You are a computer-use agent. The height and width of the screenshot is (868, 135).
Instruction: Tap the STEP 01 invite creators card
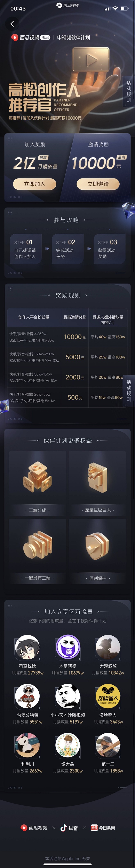(26, 249)
